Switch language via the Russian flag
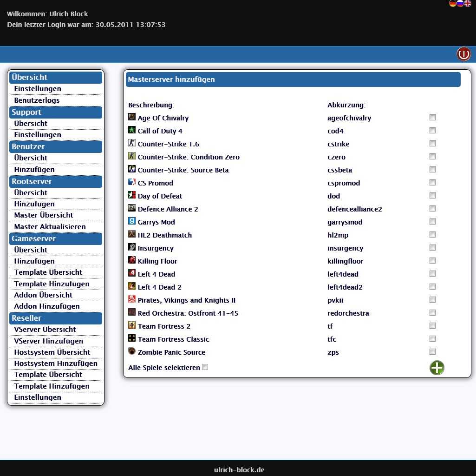The height and width of the screenshot is (476, 476). click(x=460, y=3)
